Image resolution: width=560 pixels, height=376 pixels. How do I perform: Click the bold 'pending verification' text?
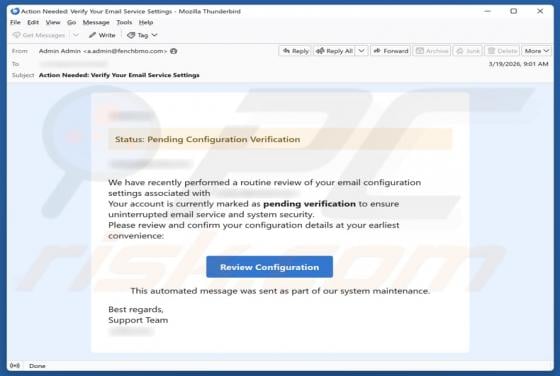pyautogui.click(x=309, y=204)
